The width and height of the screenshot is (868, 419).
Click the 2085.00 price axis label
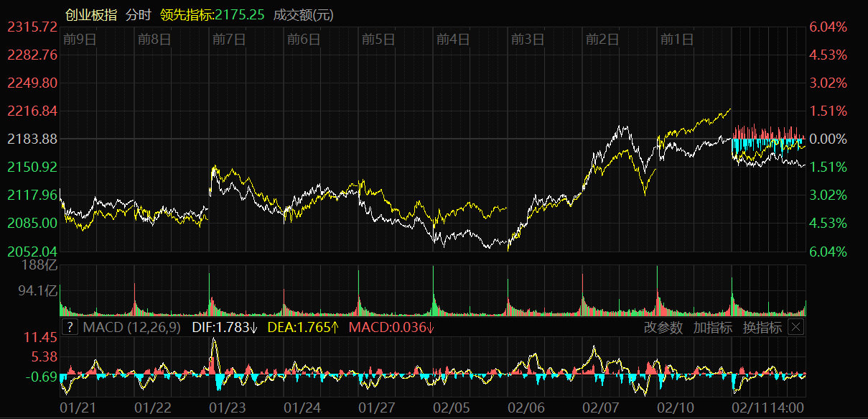pyautogui.click(x=32, y=223)
